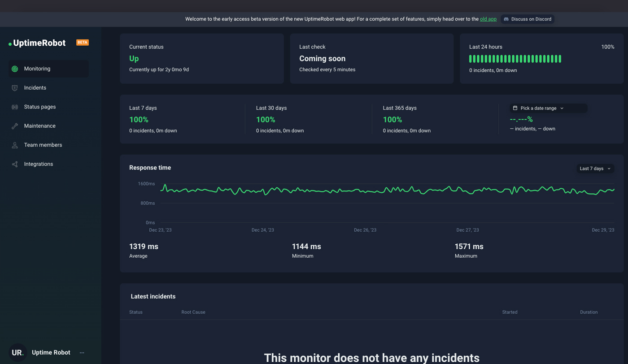
Task: Click the last 24 hours uptime bar
Action: (515, 59)
